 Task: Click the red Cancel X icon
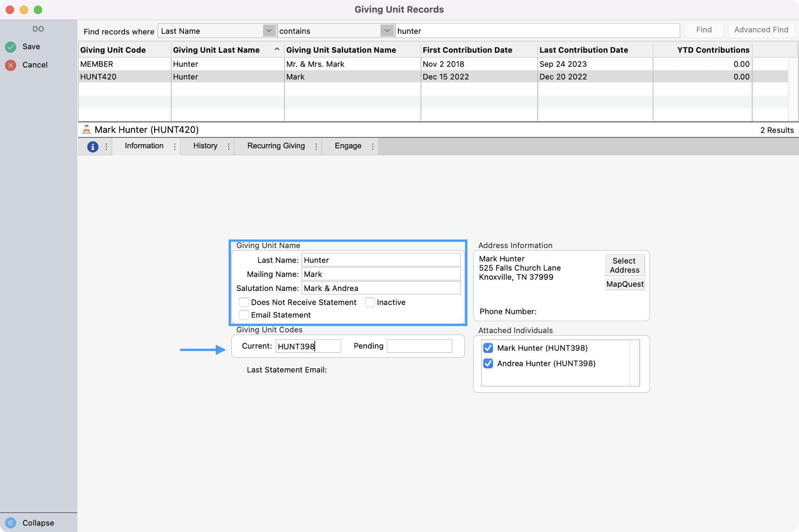(11, 65)
